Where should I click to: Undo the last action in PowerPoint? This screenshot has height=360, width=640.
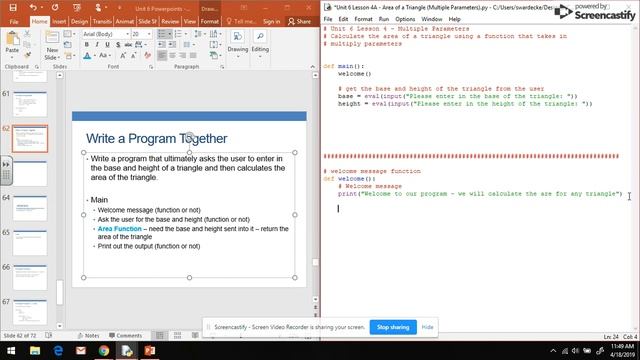click(33, 8)
